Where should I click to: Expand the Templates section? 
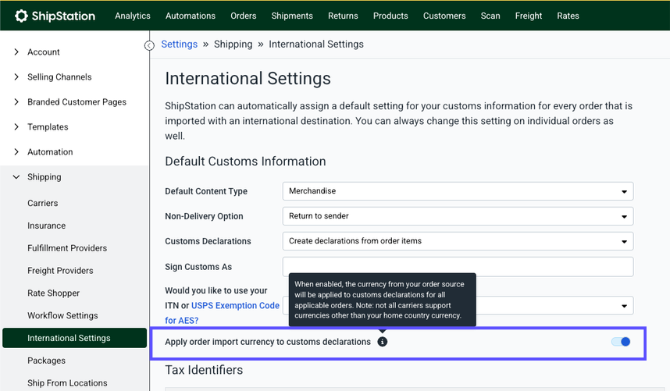click(x=17, y=127)
